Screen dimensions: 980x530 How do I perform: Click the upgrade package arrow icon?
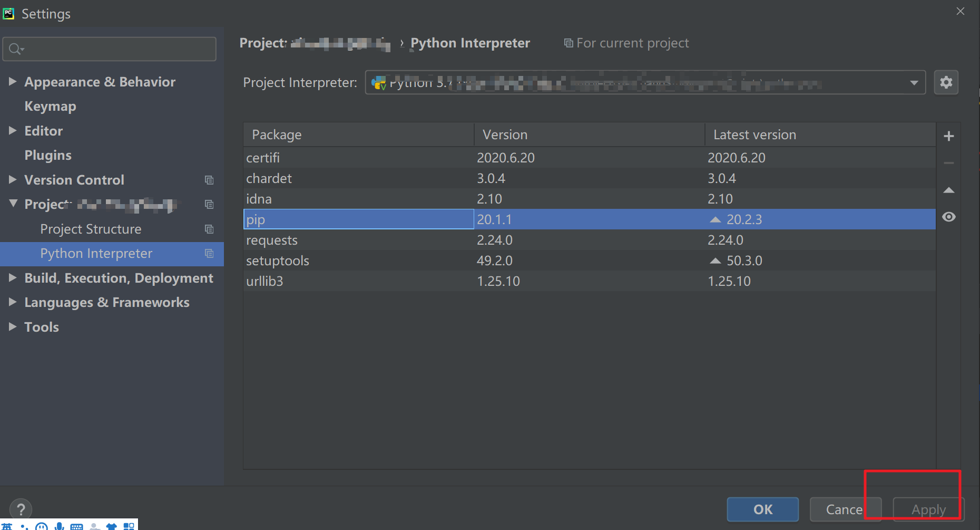pos(949,190)
